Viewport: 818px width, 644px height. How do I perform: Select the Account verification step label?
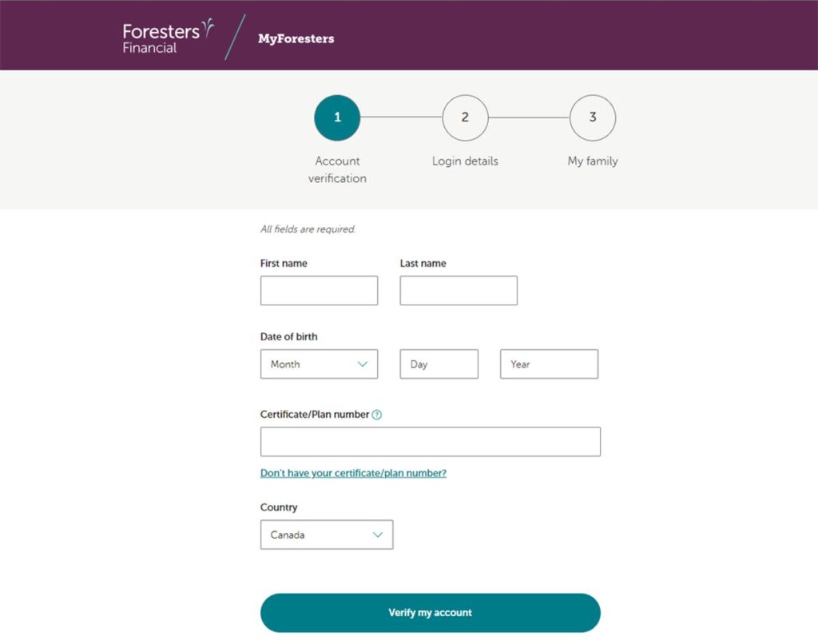[337, 169]
